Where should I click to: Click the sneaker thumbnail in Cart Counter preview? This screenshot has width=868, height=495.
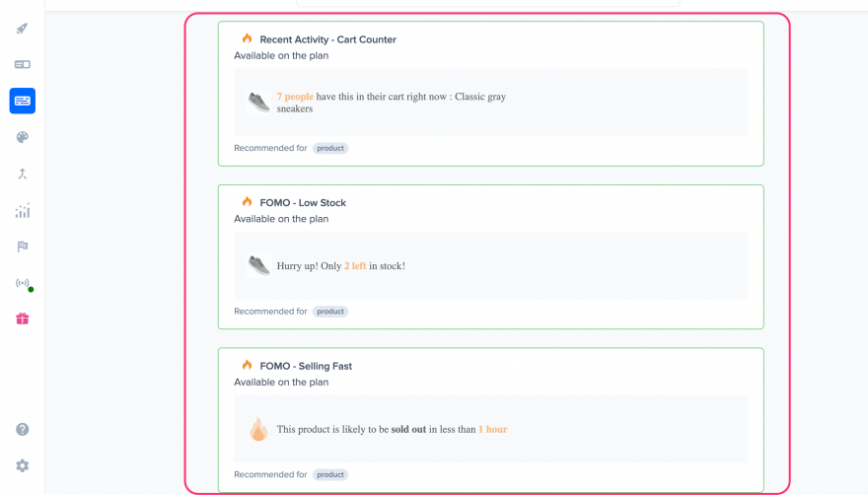[258, 102]
